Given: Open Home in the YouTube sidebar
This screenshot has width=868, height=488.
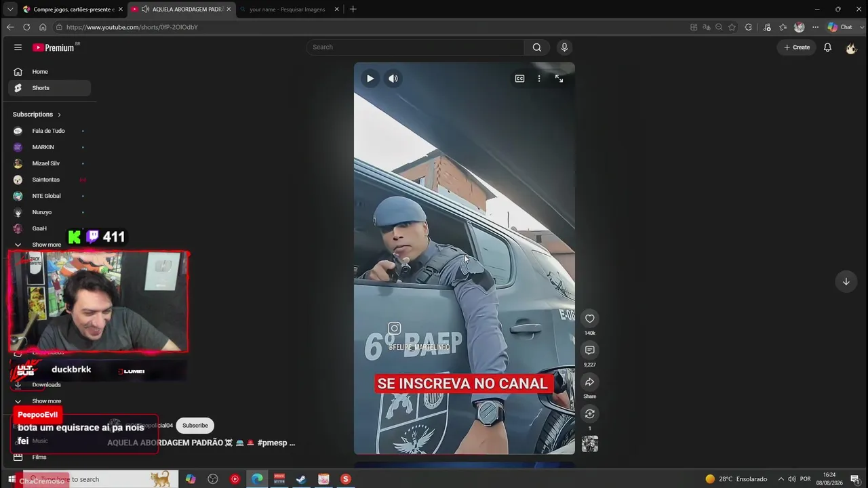Looking at the screenshot, I should 50,72.
